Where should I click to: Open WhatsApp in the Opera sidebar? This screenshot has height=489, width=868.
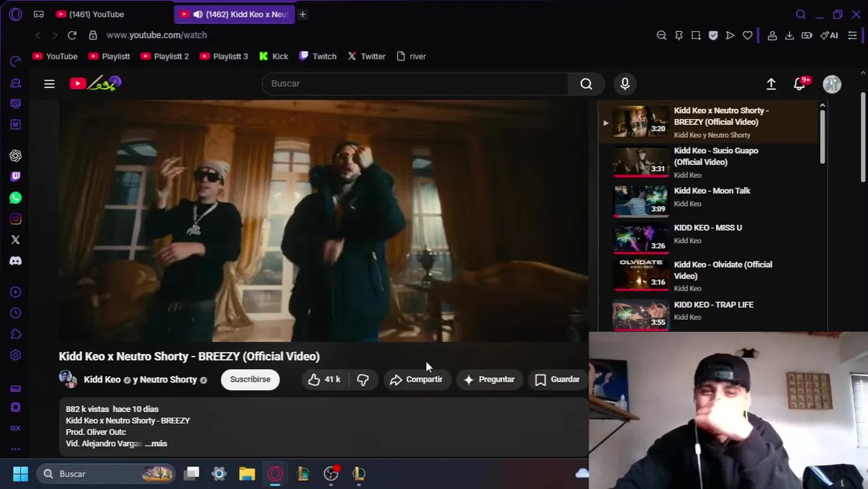pos(16,198)
